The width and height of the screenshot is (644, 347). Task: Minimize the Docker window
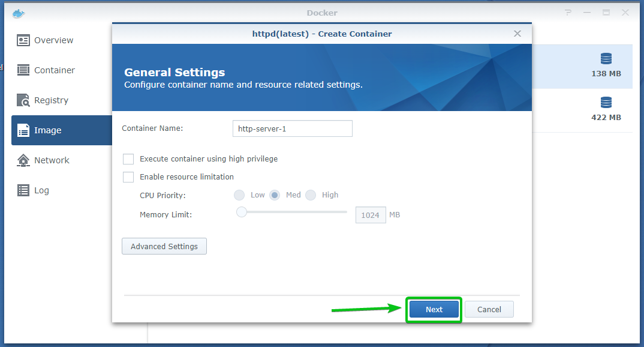click(x=587, y=13)
